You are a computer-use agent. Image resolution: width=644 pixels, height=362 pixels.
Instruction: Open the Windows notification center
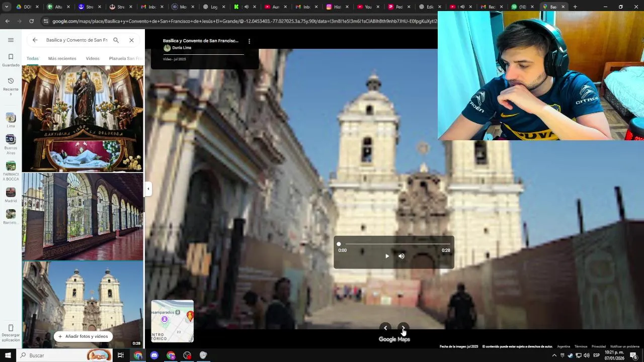tap(633, 355)
